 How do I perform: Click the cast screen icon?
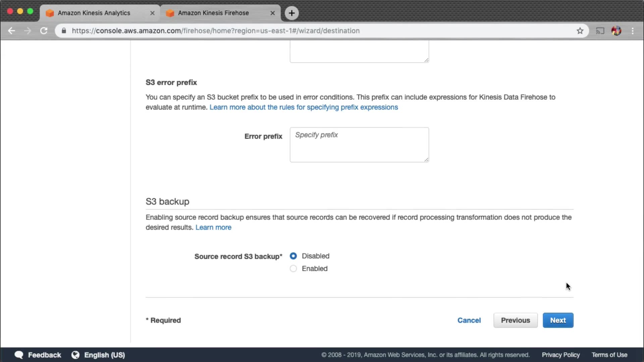point(600,31)
